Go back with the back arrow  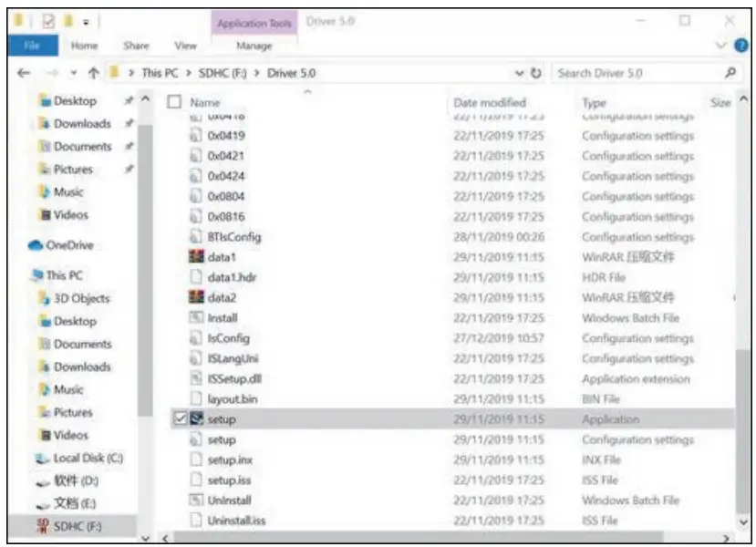(24, 73)
